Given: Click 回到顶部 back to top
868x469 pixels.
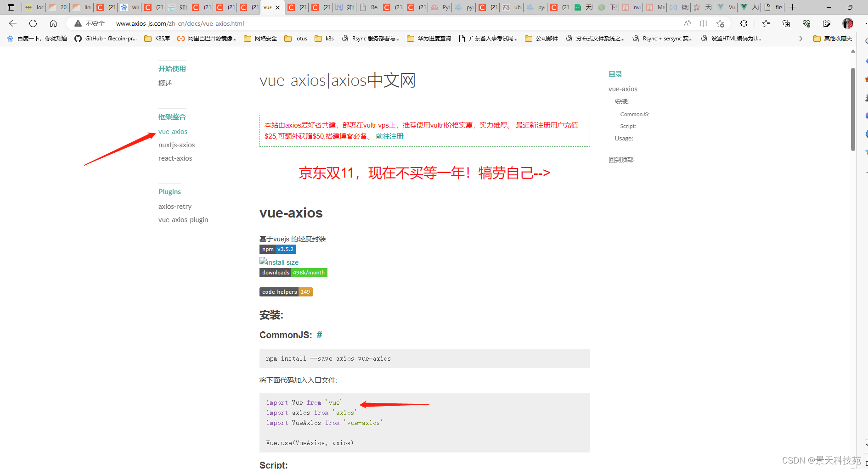Looking at the screenshot, I should coord(621,160).
